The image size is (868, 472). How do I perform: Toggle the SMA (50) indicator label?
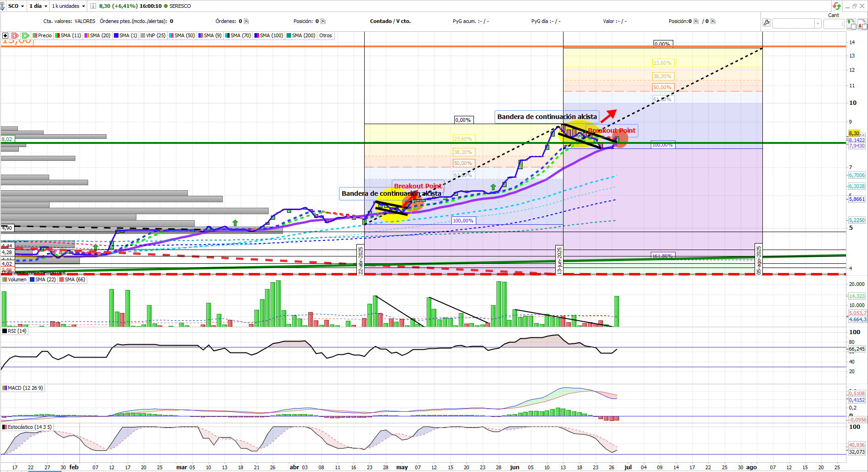182,35
